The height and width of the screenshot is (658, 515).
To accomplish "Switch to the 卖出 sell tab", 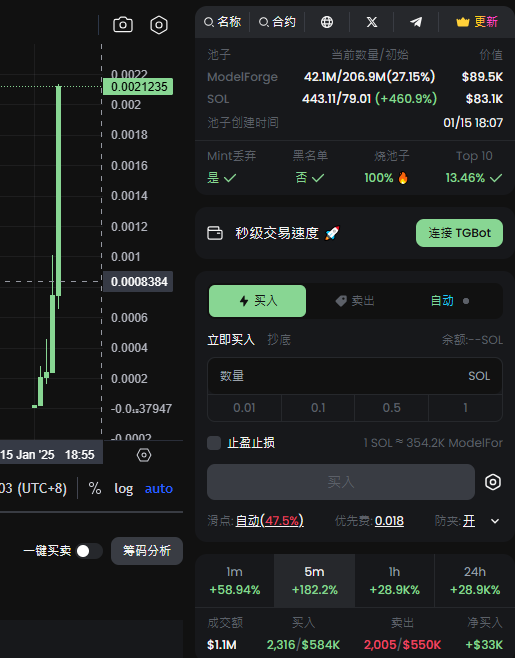I will pyautogui.click(x=355, y=301).
